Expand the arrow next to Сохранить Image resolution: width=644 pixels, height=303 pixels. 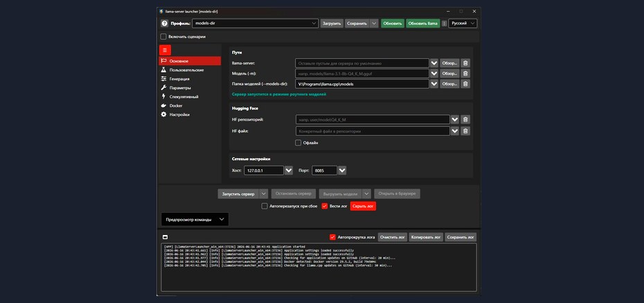pos(374,24)
